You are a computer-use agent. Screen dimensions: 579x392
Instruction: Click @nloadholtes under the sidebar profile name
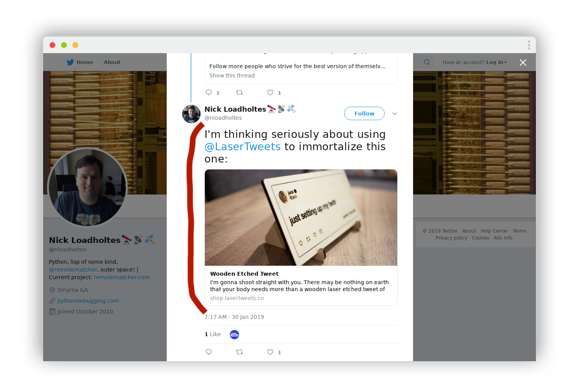click(x=68, y=250)
